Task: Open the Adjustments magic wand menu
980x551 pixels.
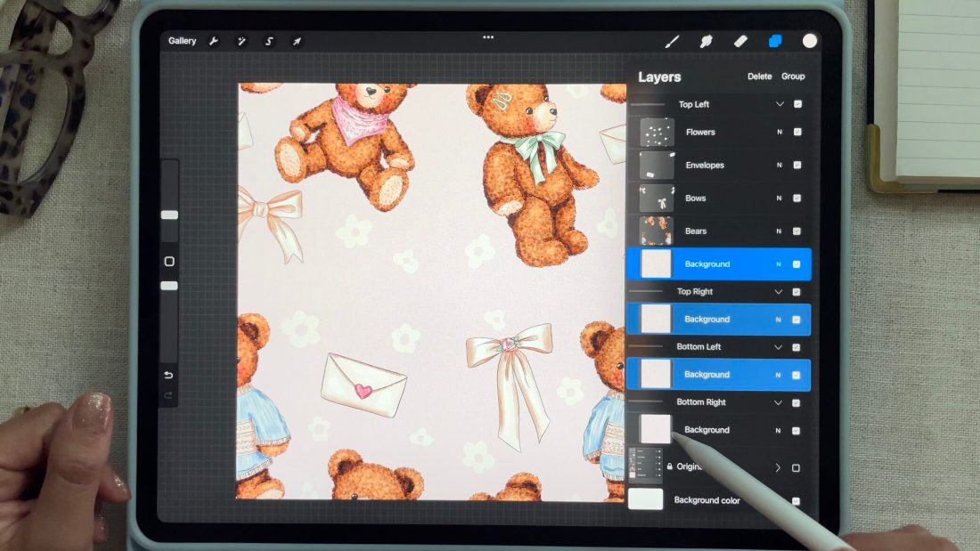Action: coord(241,41)
